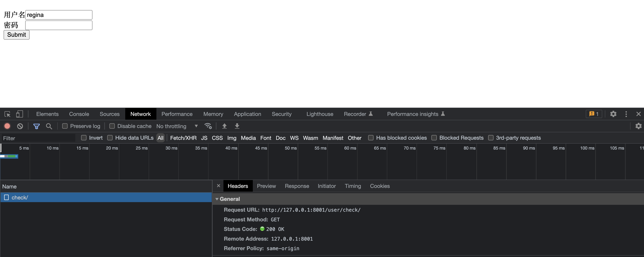Filter requests by JS
The height and width of the screenshot is (257, 644).
[204, 138]
